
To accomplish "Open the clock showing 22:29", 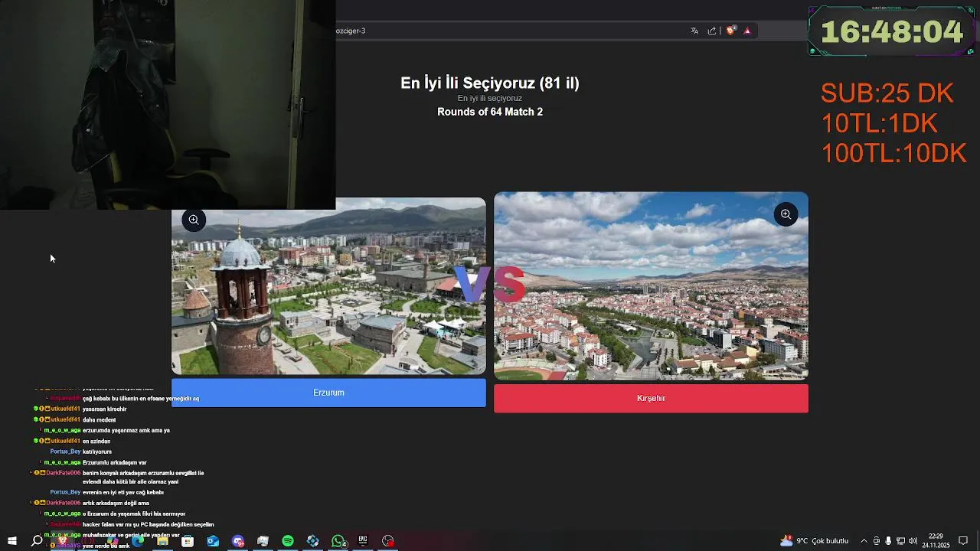I will point(936,541).
